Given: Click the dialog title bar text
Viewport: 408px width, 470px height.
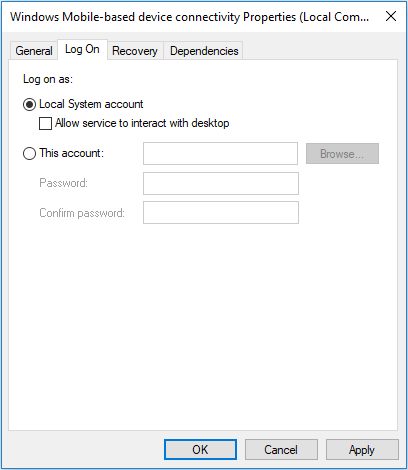Looking at the screenshot, I should pyautogui.click(x=190, y=17).
